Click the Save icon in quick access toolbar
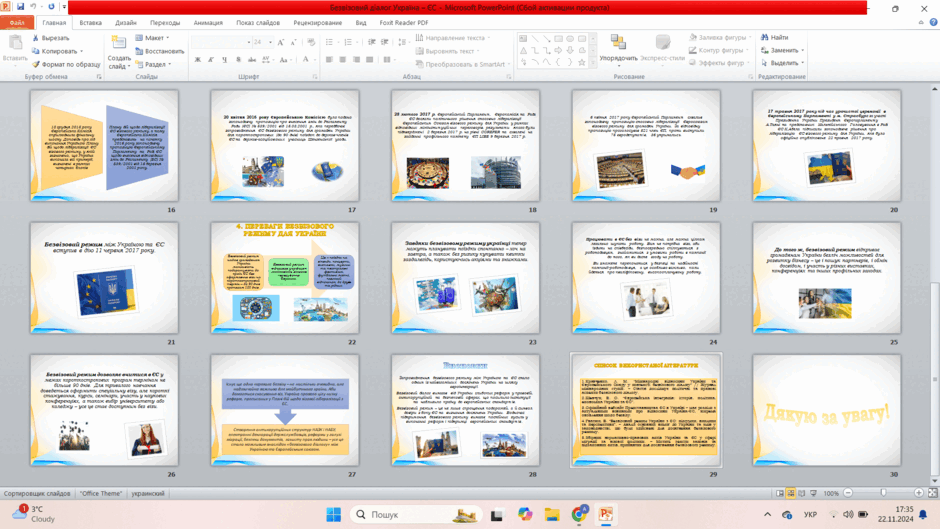940x529 pixels. [20, 7]
